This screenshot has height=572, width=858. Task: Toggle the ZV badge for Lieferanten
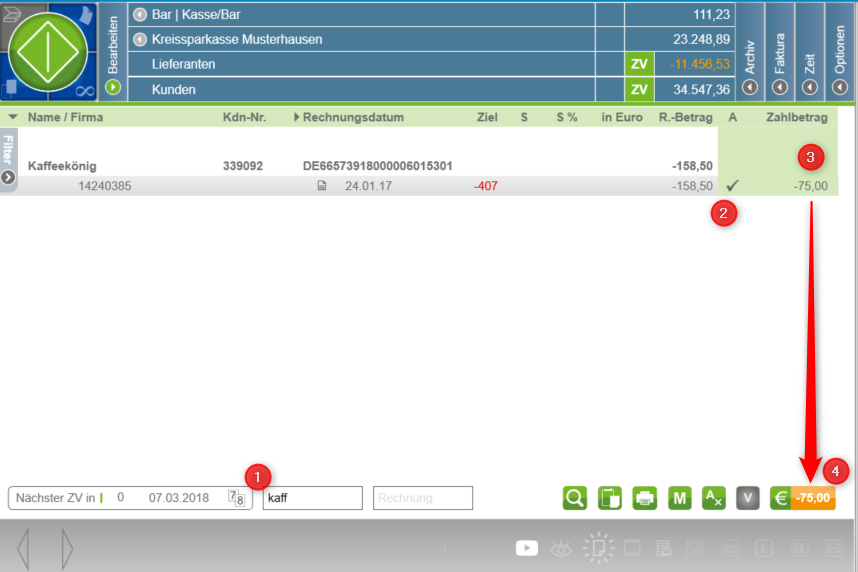pos(639,64)
